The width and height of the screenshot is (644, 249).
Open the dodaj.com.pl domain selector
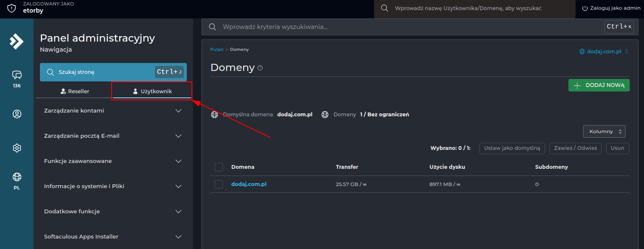point(604,52)
